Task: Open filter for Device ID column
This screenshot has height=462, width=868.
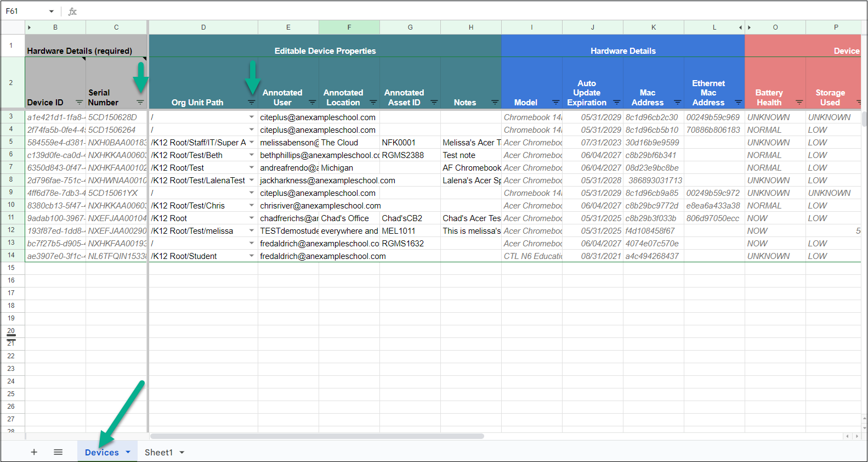Action: click(x=79, y=103)
